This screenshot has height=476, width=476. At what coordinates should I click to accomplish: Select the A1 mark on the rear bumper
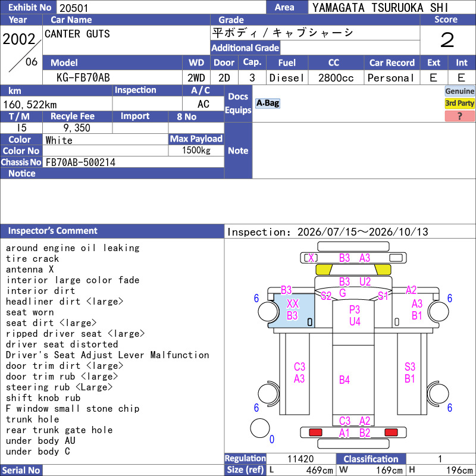point(345,433)
